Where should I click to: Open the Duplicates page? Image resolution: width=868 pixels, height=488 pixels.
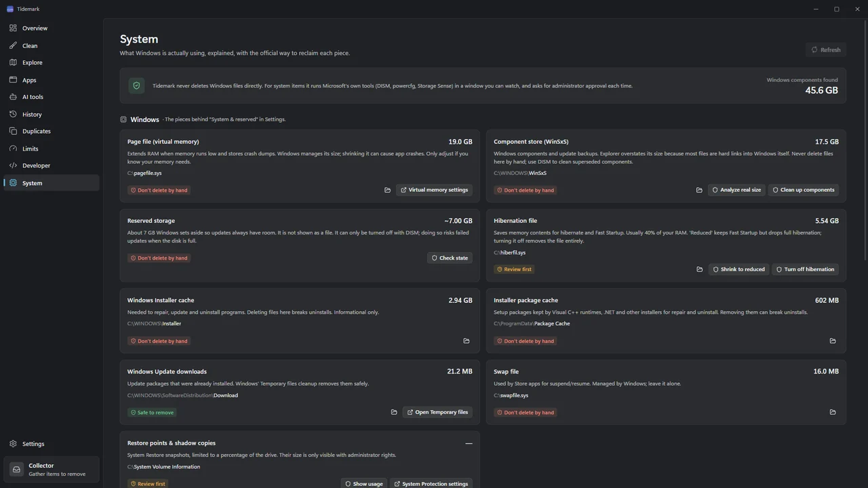pyautogui.click(x=51, y=131)
